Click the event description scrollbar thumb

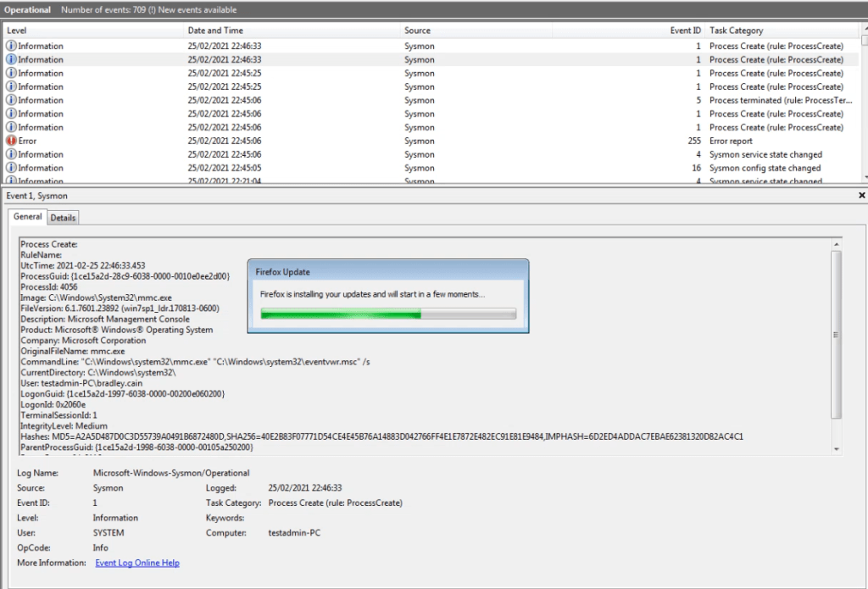[837, 334]
